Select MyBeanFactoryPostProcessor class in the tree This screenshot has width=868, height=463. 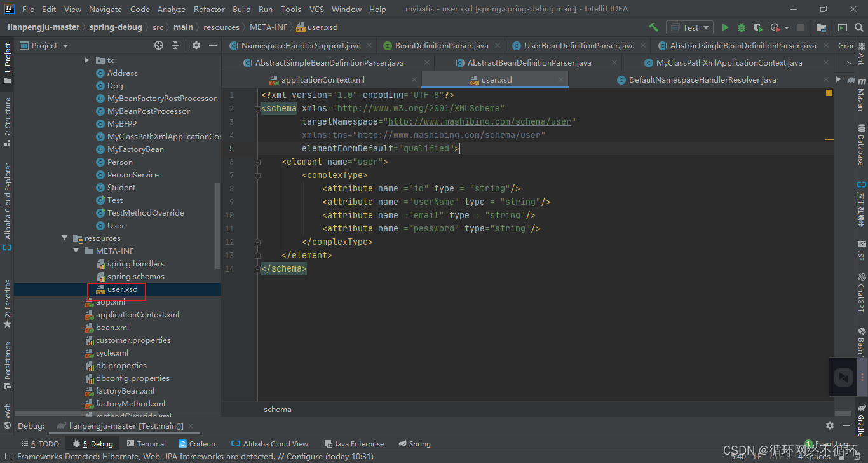[161, 99]
